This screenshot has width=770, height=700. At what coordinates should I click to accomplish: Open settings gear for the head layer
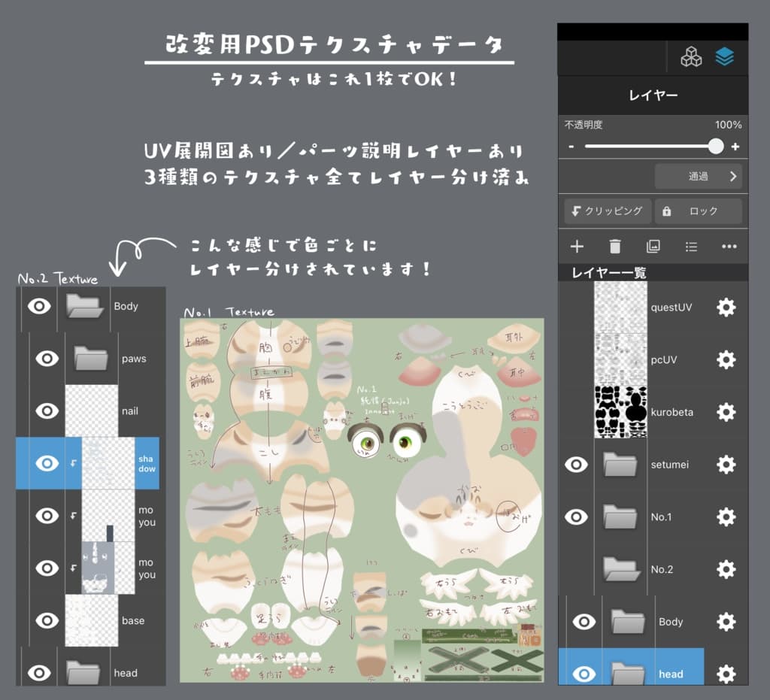tap(726, 674)
